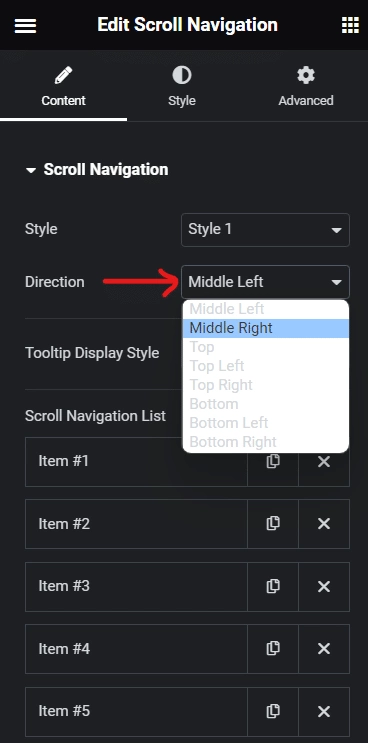
Task: Open the widgets grid icon
Action: (350, 25)
